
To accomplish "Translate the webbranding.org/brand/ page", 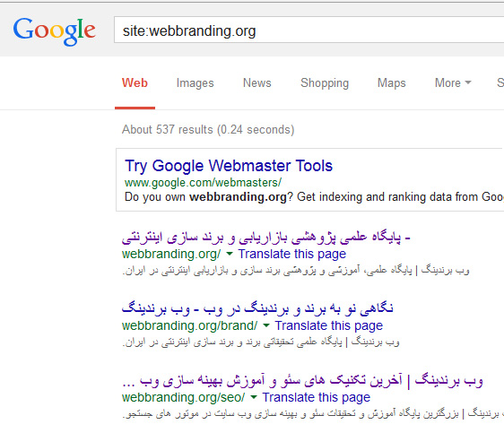I will point(328,325).
